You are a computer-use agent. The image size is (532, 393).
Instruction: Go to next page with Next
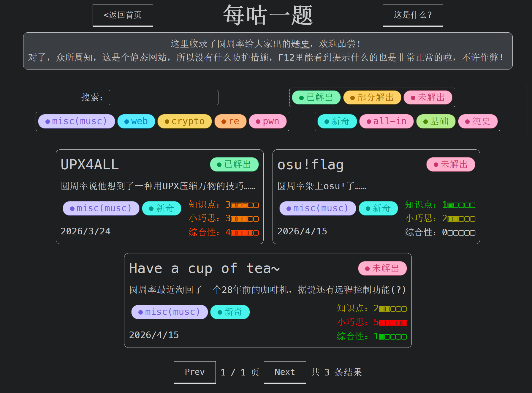tap(285, 372)
